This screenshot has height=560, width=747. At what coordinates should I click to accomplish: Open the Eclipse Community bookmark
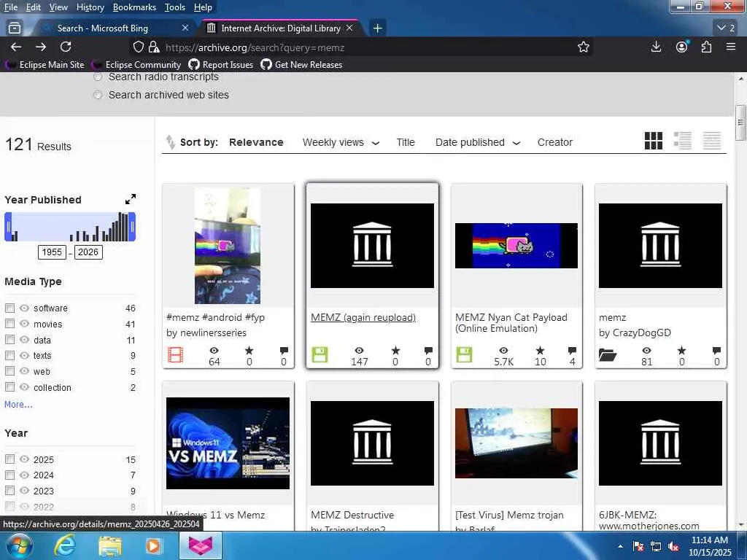point(136,65)
